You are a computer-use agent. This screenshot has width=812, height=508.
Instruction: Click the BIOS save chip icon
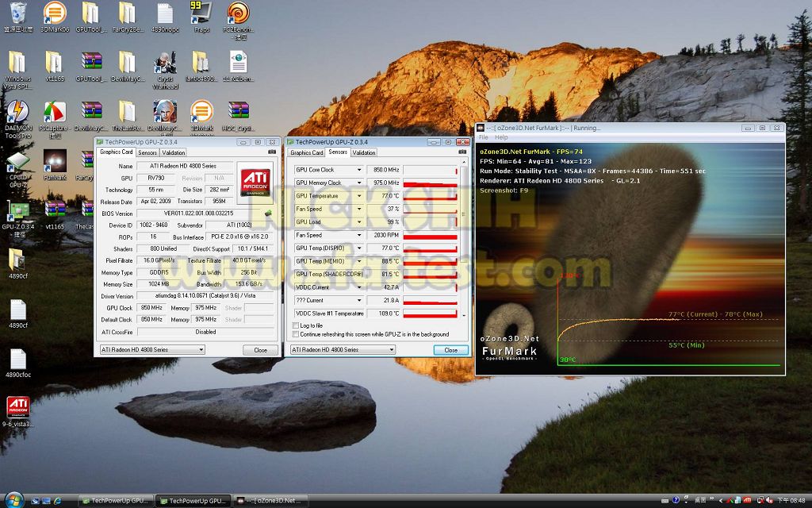(268, 213)
